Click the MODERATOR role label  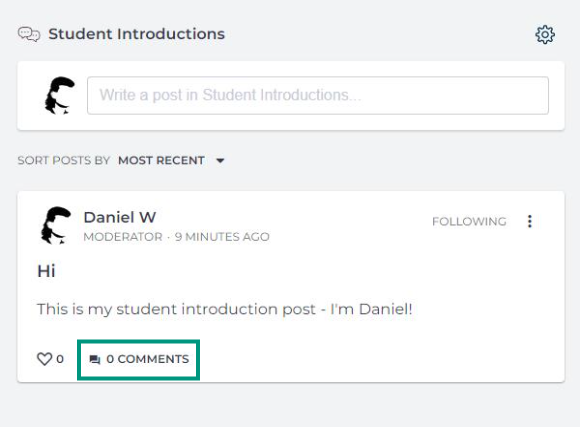(123, 237)
